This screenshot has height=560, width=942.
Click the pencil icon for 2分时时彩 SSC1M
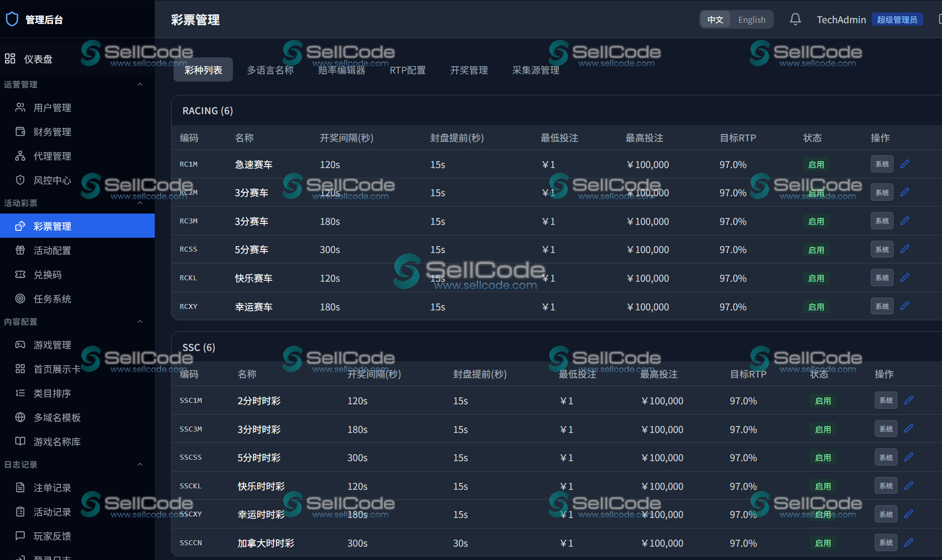[x=909, y=400]
